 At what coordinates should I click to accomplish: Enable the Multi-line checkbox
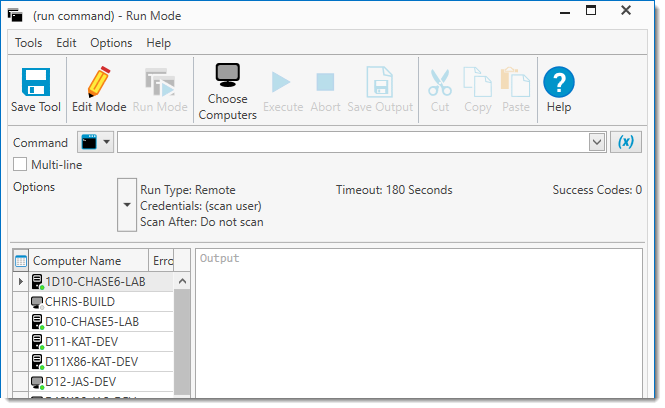(20, 164)
